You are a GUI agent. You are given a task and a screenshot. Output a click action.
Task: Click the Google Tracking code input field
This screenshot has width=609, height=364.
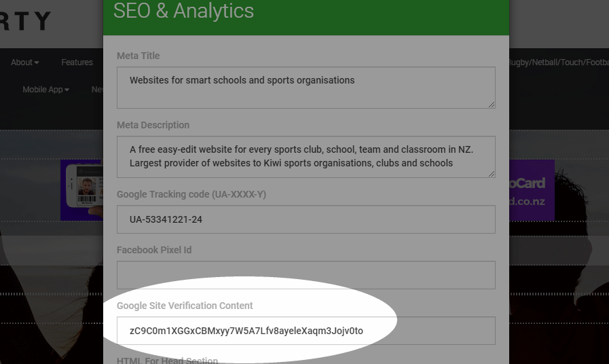(306, 219)
